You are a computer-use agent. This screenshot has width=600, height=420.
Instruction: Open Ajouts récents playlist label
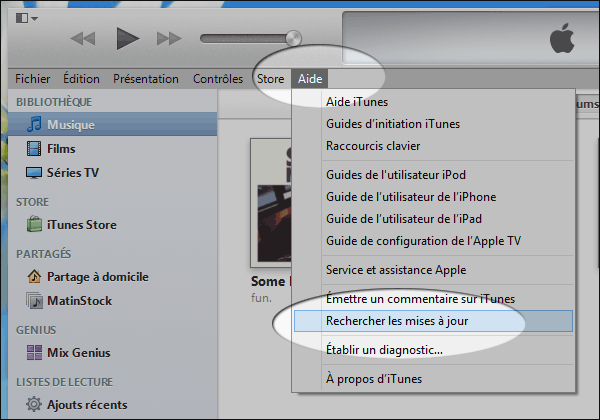[x=87, y=405]
